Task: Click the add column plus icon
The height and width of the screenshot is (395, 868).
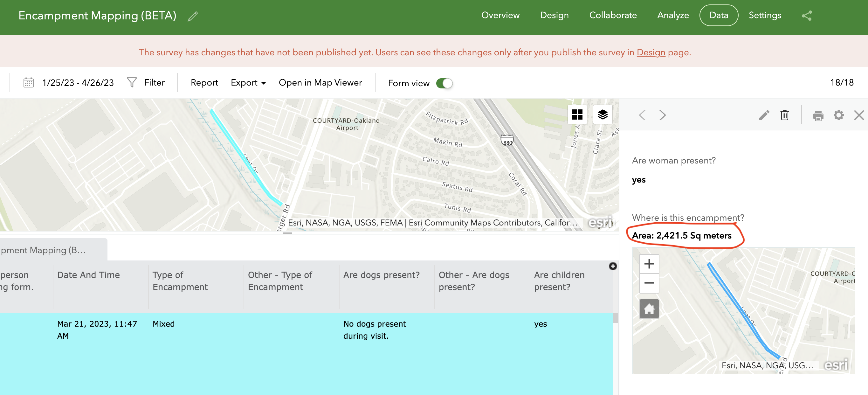Action: click(613, 266)
